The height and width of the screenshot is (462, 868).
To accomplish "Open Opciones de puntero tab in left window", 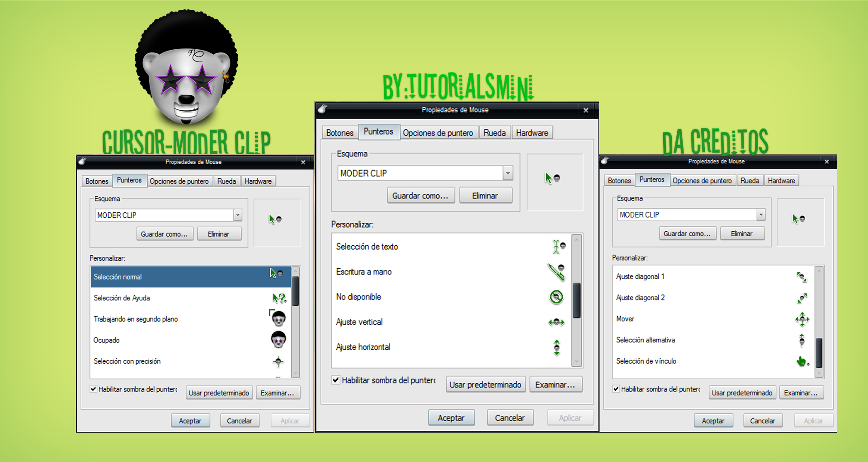I will (x=179, y=181).
